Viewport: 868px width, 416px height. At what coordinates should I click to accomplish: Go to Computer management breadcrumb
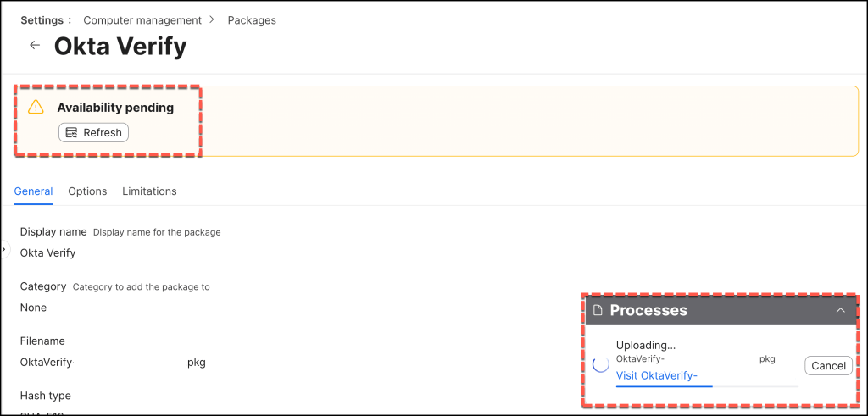(142, 20)
